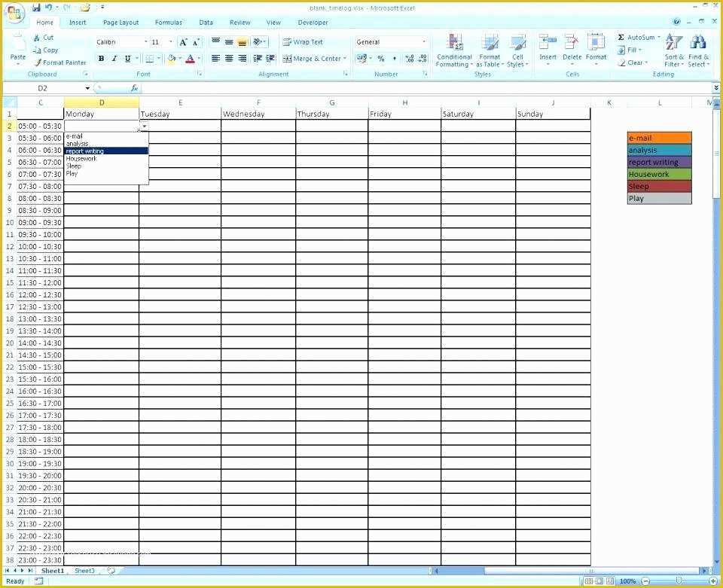
Task: Click the formula bar input field
Action: click(426, 88)
